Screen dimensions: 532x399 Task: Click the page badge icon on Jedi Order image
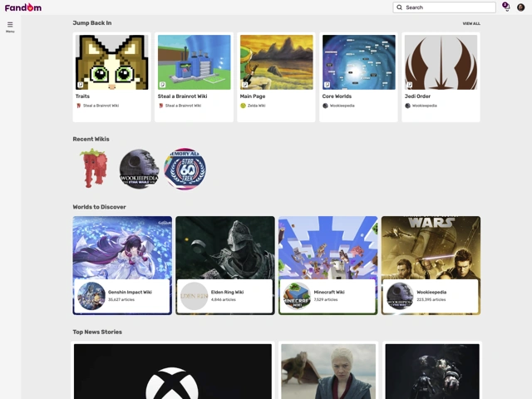pos(410,85)
